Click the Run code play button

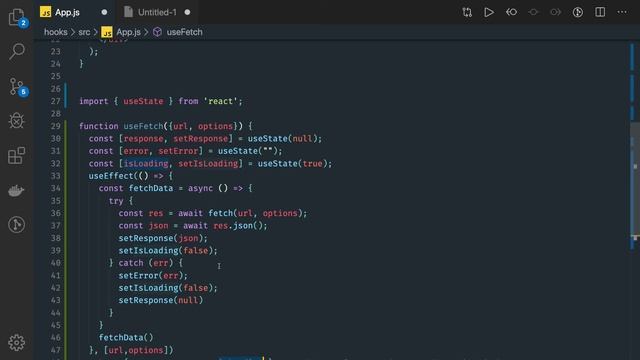click(x=489, y=12)
